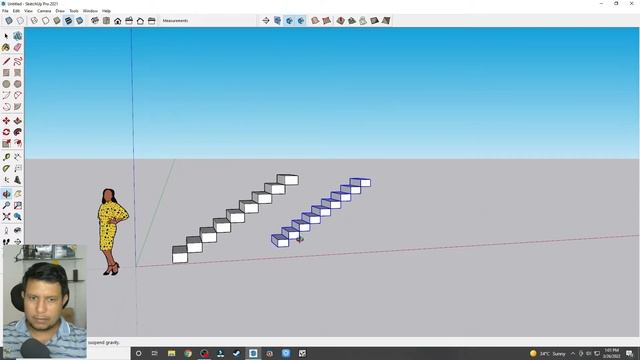Click the woman scale figure
The height and width of the screenshot is (360, 640).
(x=112, y=231)
